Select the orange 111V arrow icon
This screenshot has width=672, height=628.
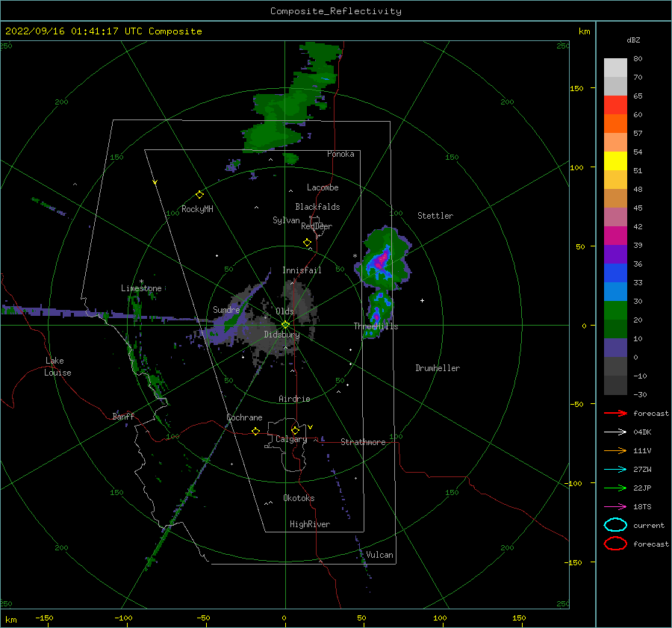pos(615,450)
